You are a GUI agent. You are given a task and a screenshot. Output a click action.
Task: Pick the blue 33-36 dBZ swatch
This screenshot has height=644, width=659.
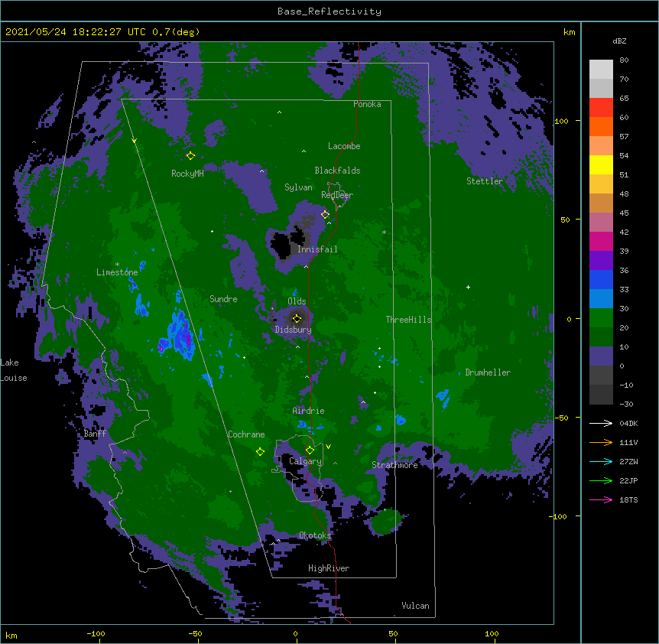point(601,280)
